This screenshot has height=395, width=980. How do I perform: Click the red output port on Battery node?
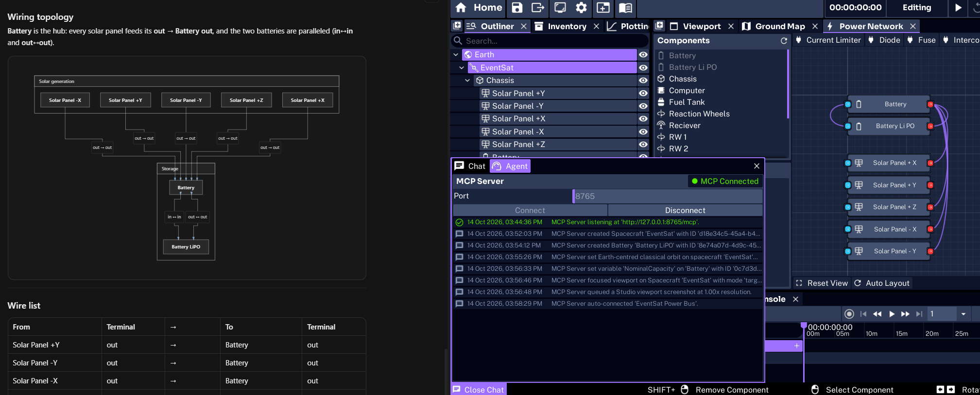point(930,104)
